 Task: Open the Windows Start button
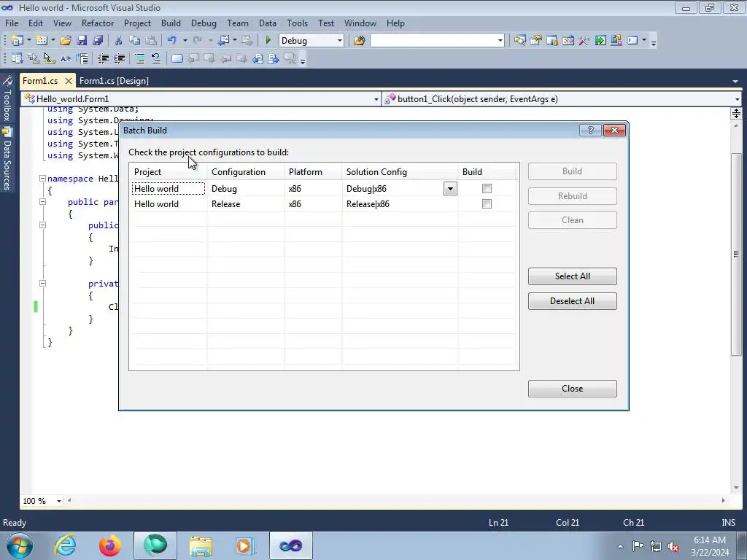pyautogui.click(x=20, y=545)
